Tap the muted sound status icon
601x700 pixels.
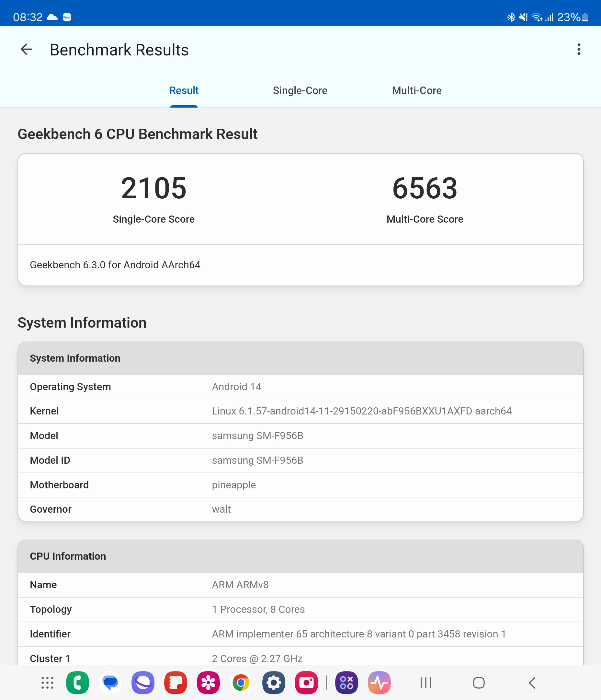tap(523, 17)
